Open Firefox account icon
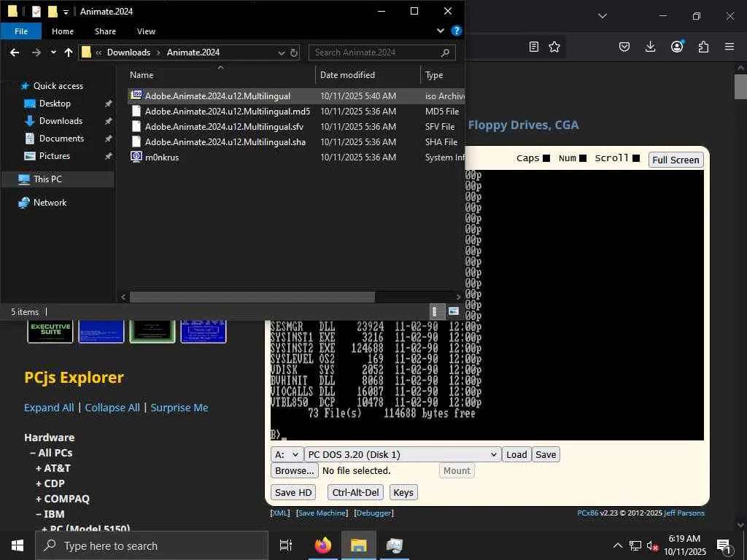This screenshot has height=560, width=747. [677, 46]
